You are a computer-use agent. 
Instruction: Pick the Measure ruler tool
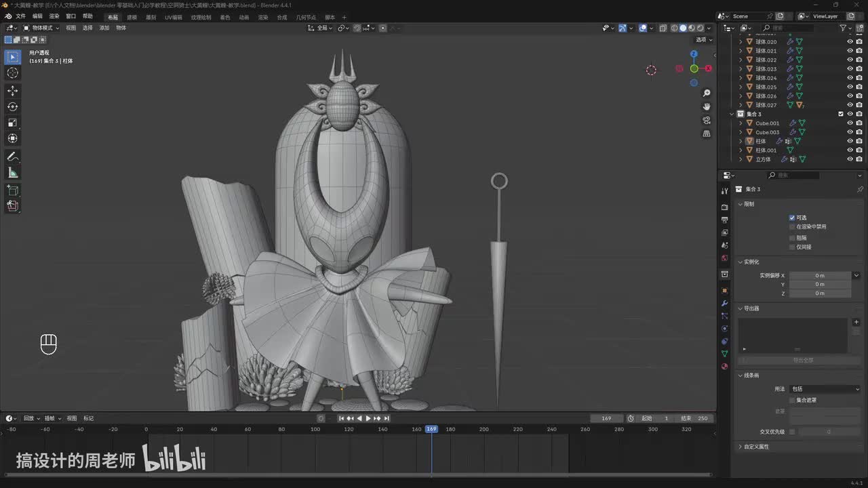pos(13,173)
